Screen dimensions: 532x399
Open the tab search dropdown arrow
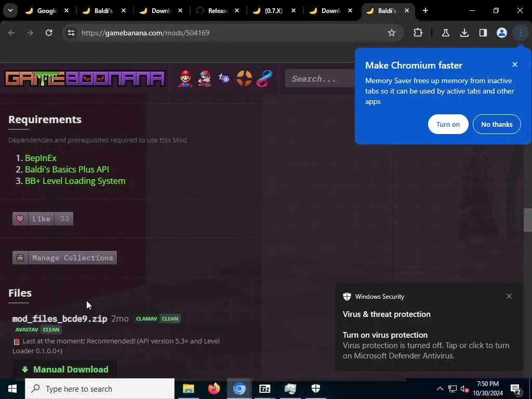tap(10, 10)
